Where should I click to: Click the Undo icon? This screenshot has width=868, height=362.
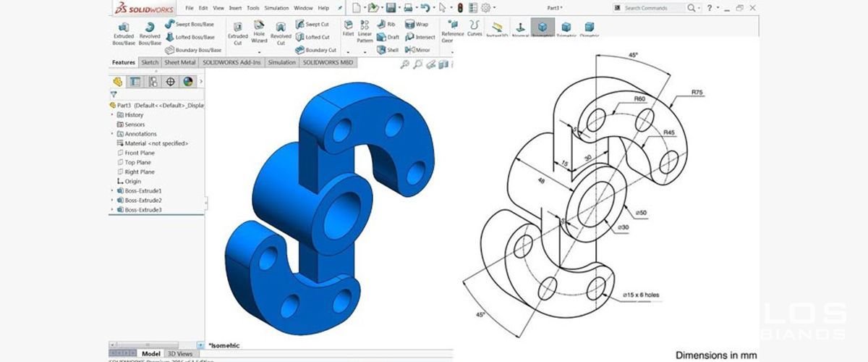pyautogui.click(x=425, y=8)
